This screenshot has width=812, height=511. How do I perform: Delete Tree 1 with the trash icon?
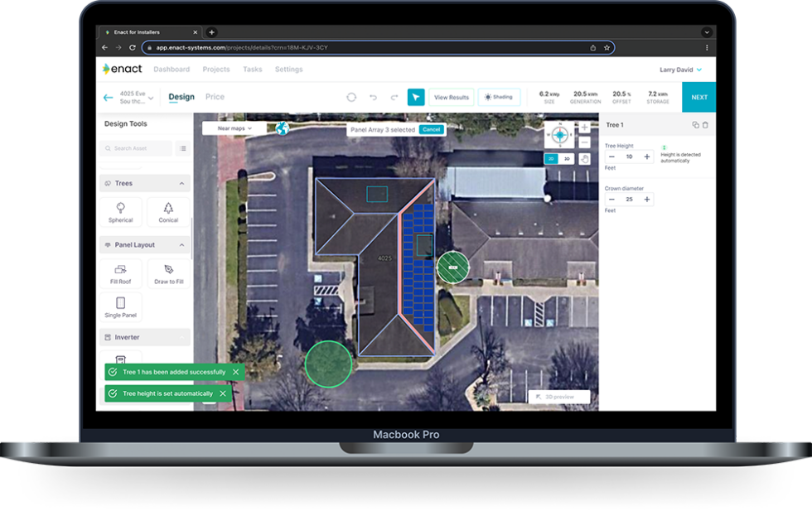(x=705, y=125)
